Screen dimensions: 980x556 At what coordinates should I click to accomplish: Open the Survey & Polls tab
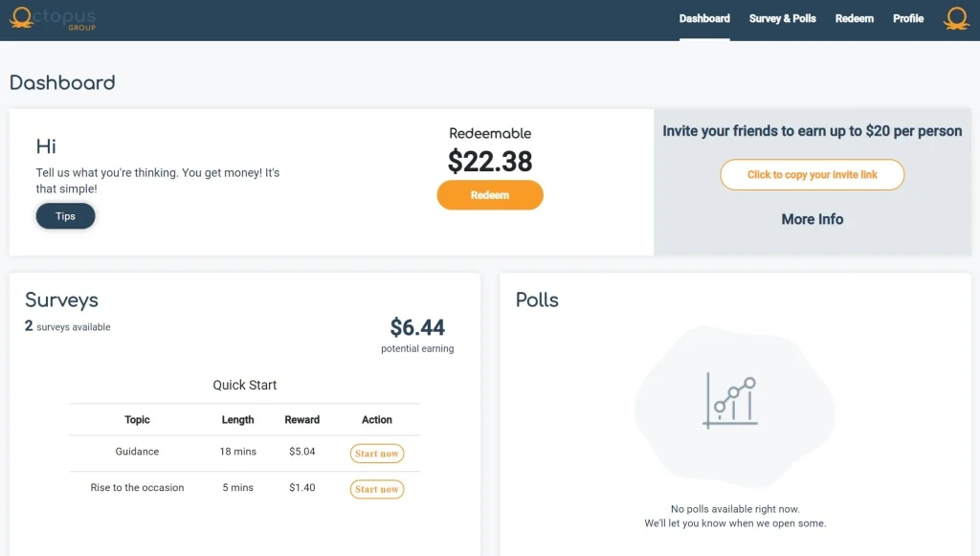coord(783,19)
